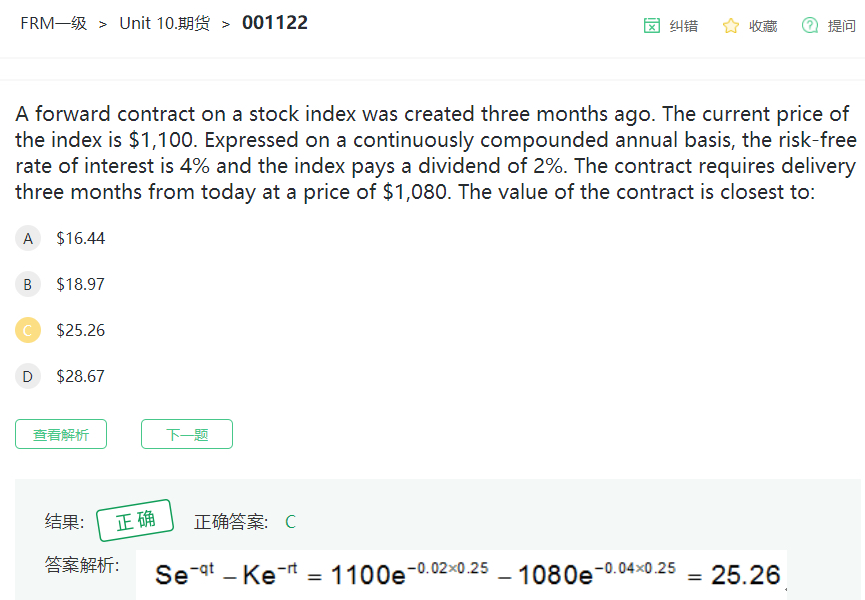This screenshot has height=600, width=865.
Task: Click the 收藏 star icon
Action: point(731,25)
